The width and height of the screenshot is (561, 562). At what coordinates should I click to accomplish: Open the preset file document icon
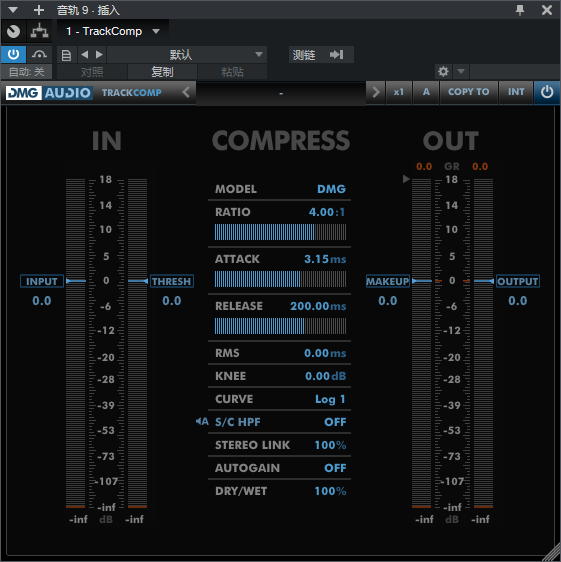pyautogui.click(x=66, y=55)
